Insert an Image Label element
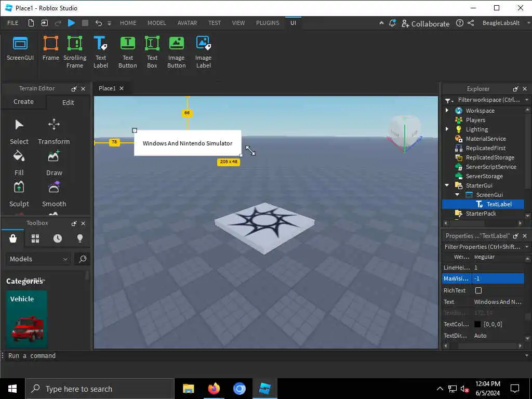Image resolution: width=532 pixels, height=399 pixels. [x=203, y=52]
